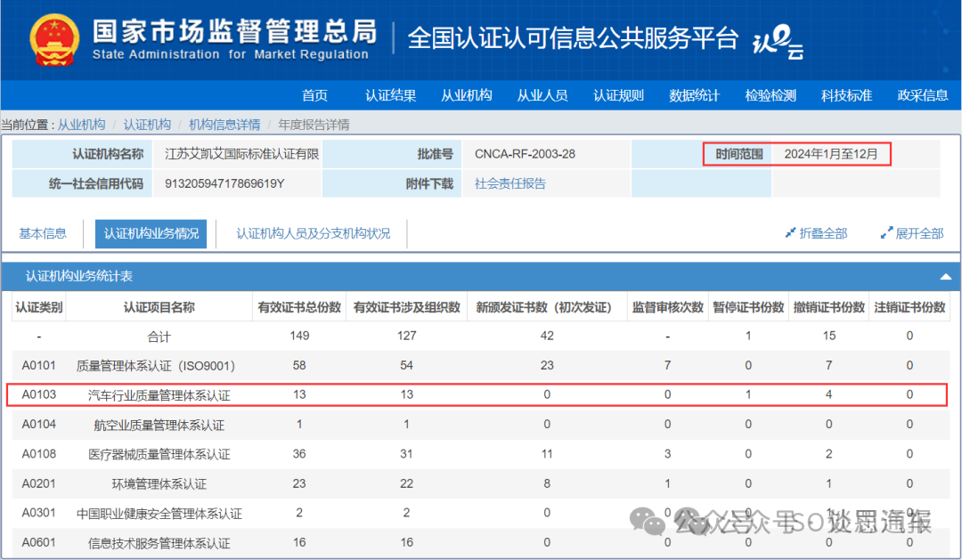The height and width of the screenshot is (560, 962).
Task: Click the 展开全部 expand arrows icon
Action: tap(886, 233)
